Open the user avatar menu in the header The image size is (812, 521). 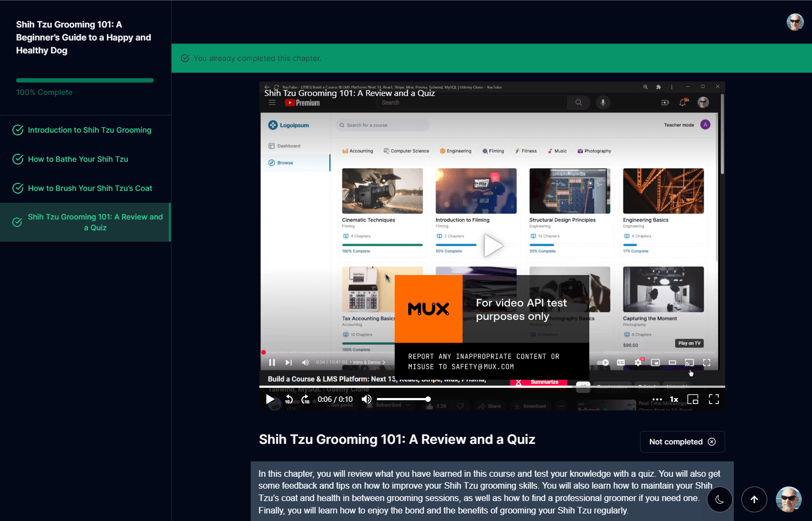coord(795,22)
